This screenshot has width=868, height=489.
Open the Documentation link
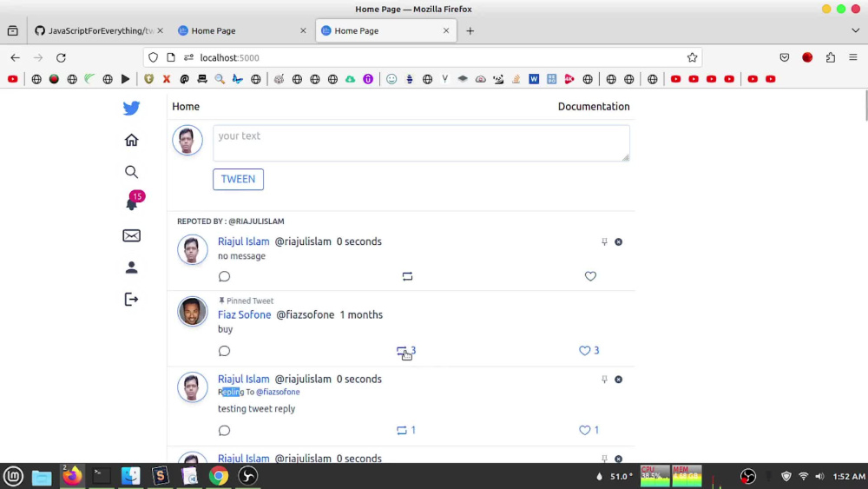tap(594, 106)
